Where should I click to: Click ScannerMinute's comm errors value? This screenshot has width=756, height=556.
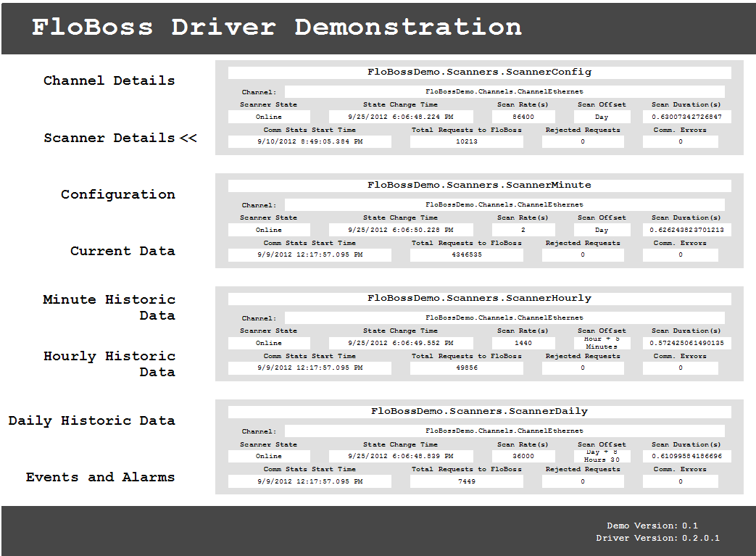[x=681, y=254]
